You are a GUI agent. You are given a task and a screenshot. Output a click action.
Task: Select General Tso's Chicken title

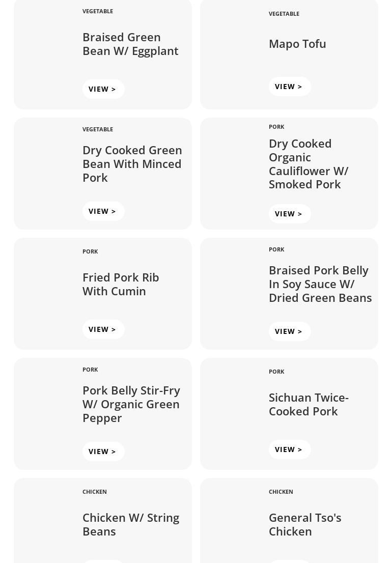point(305,524)
